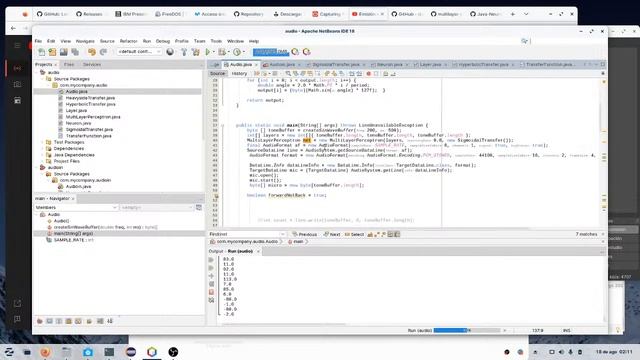Select HeavysideTransfer.java in Projects tree
Image resolution: width=640 pixels, height=360 pixels.
[x=90, y=98]
